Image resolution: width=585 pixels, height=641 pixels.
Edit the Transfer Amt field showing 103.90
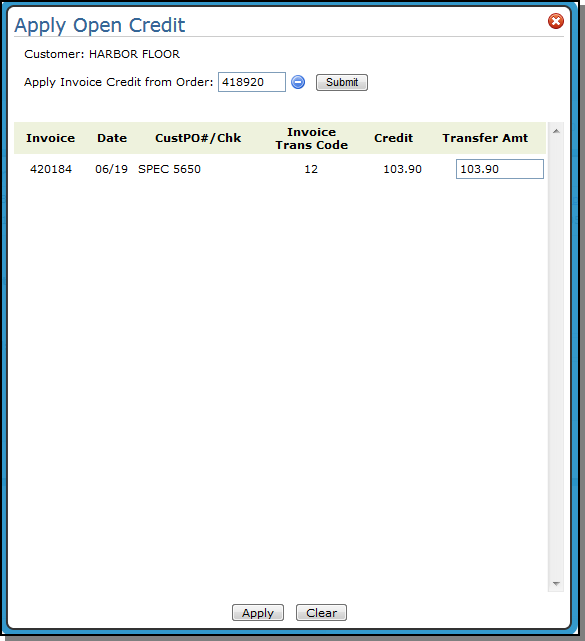click(500, 169)
